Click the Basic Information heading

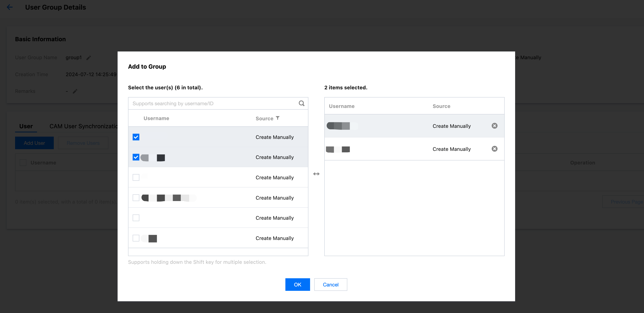click(40, 39)
